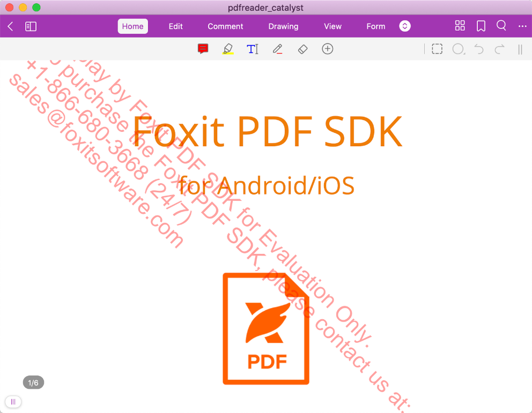Select the red note comment tool
This screenshot has height=413, width=532.
203,49
